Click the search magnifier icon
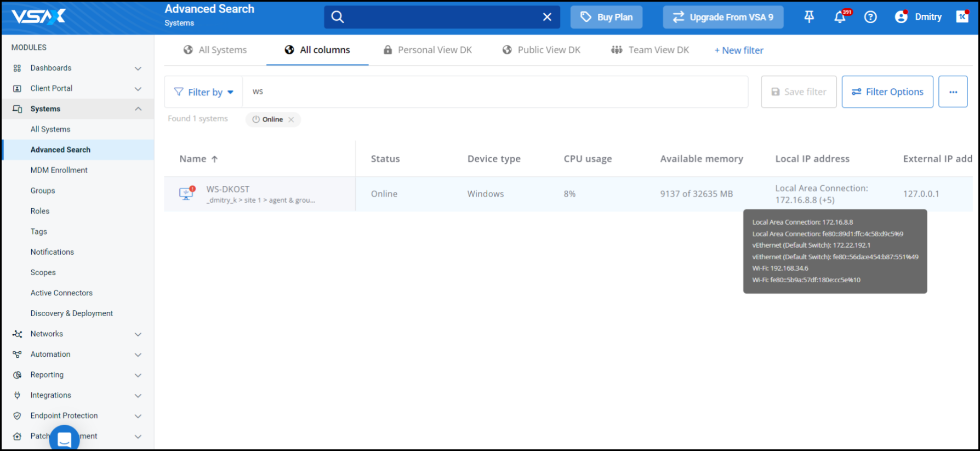 coord(338,17)
